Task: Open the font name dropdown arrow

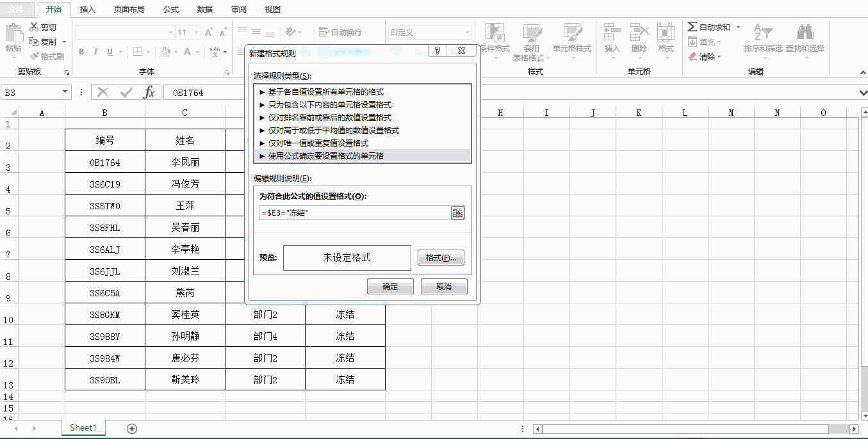Action: point(171,32)
